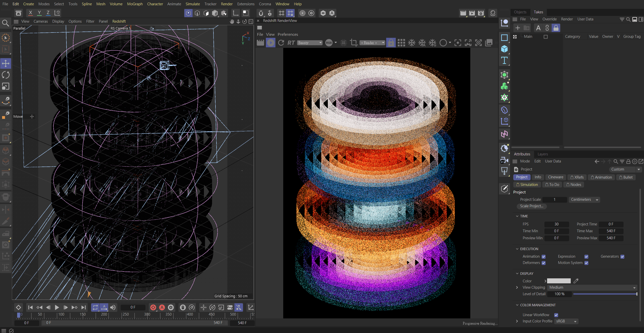Uncheck the Animation execution checkbox
The width and height of the screenshot is (644, 333).
pyautogui.click(x=544, y=257)
